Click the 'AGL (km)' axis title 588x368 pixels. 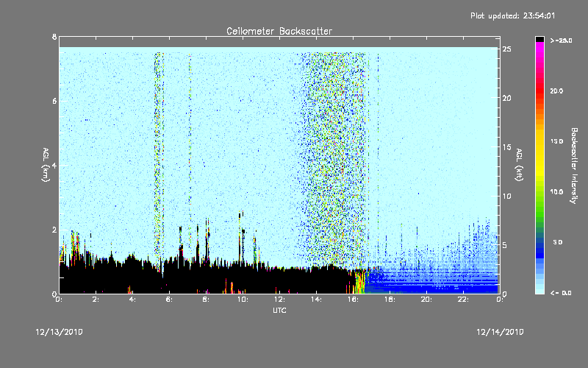46,165
